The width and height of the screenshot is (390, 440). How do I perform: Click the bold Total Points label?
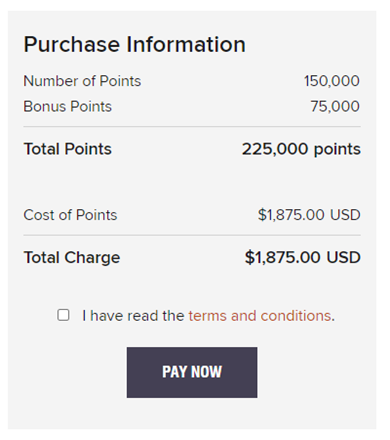coord(67,149)
